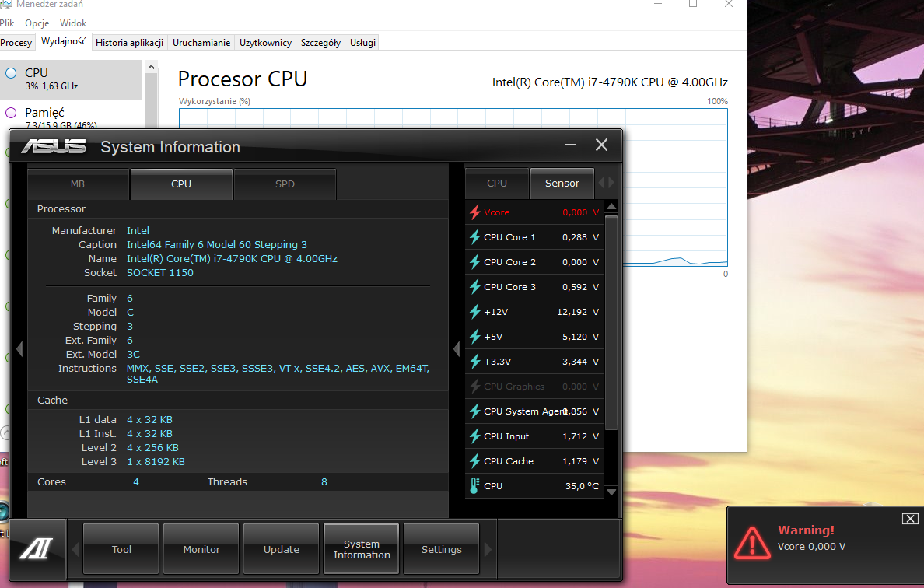Click the SOCKET 1150 value
Image resolution: width=924 pixels, height=588 pixels.
pyautogui.click(x=160, y=273)
